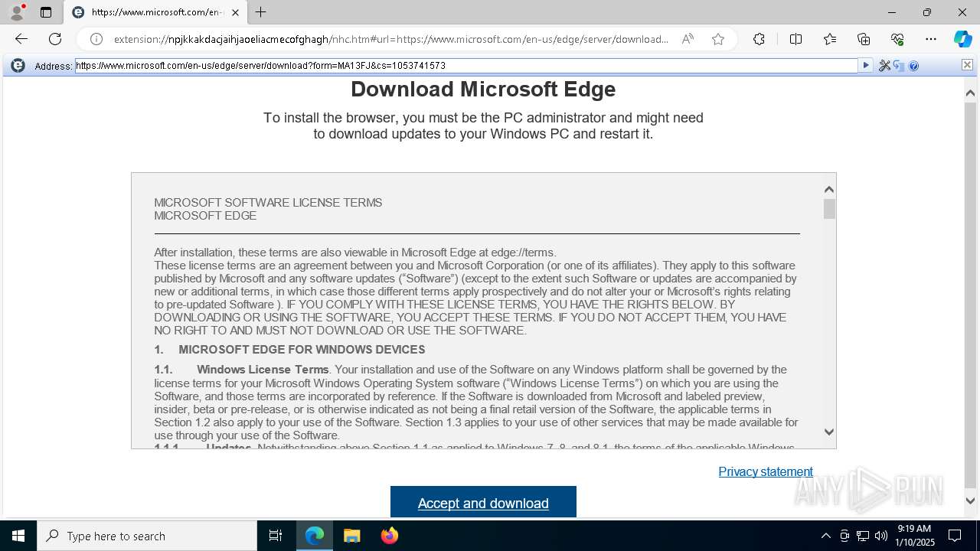Viewport: 980px width, 551px height.
Task: Click the Read aloud icon
Action: [688, 39]
